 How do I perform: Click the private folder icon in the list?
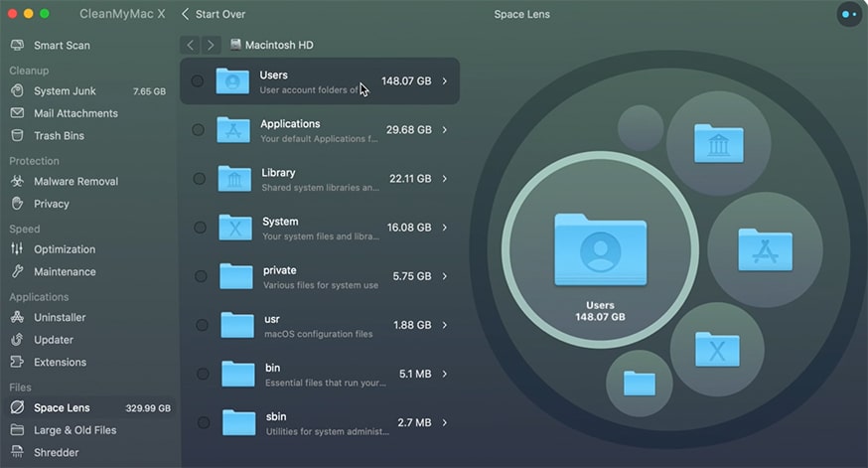pyautogui.click(x=235, y=276)
